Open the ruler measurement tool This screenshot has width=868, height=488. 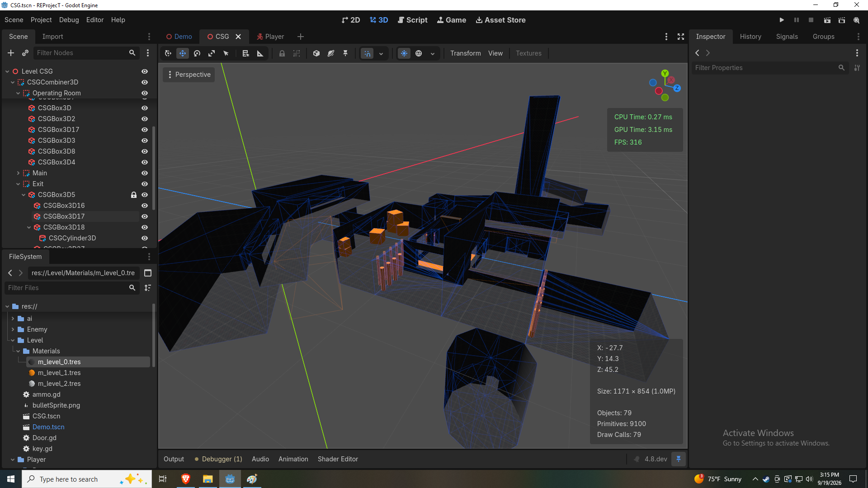pyautogui.click(x=260, y=53)
